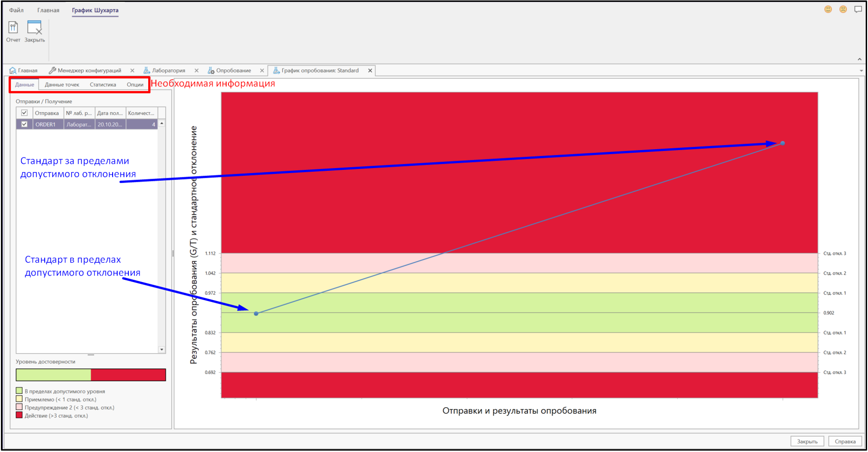The width and height of the screenshot is (868, 452).
Task: Click the Уровень достоверности confidence bar
Action: [91, 375]
